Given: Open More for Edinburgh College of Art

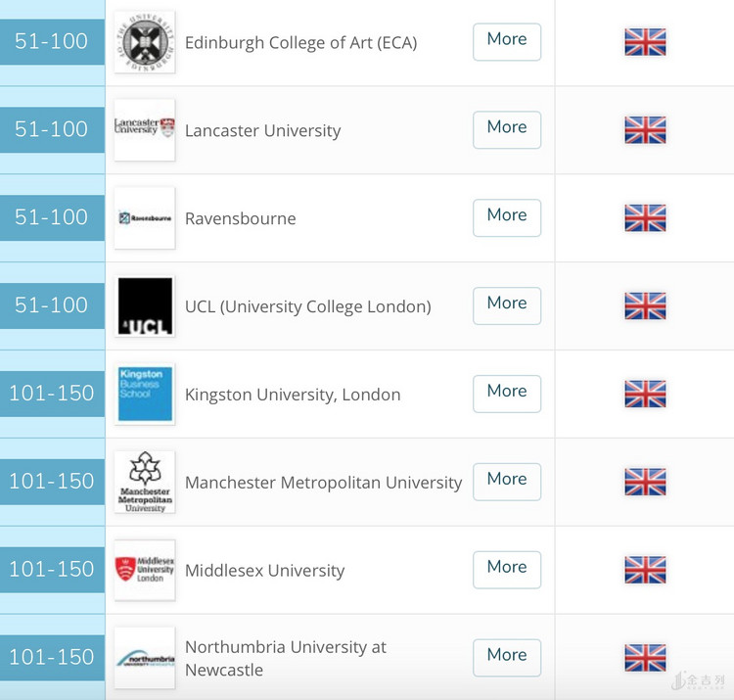Looking at the screenshot, I should coord(507,42).
